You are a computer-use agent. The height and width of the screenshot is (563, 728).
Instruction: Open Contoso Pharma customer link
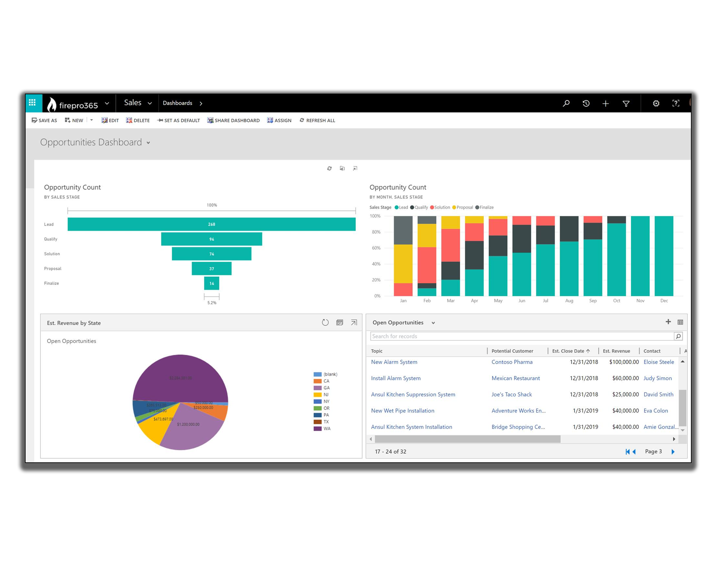click(512, 362)
